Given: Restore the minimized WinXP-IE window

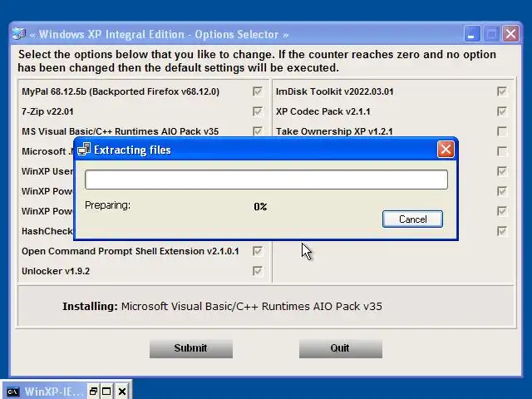Looking at the screenshot, I should [x=93, y=392].
